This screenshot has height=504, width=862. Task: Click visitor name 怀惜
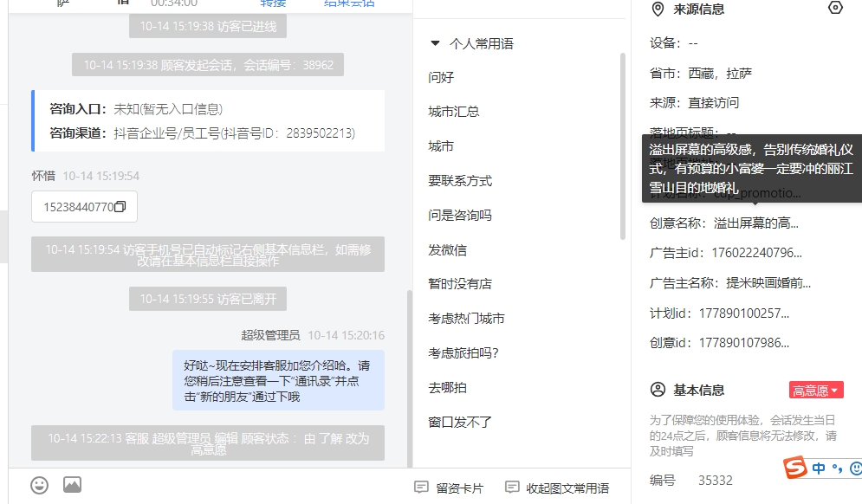[x=43, y=176]
